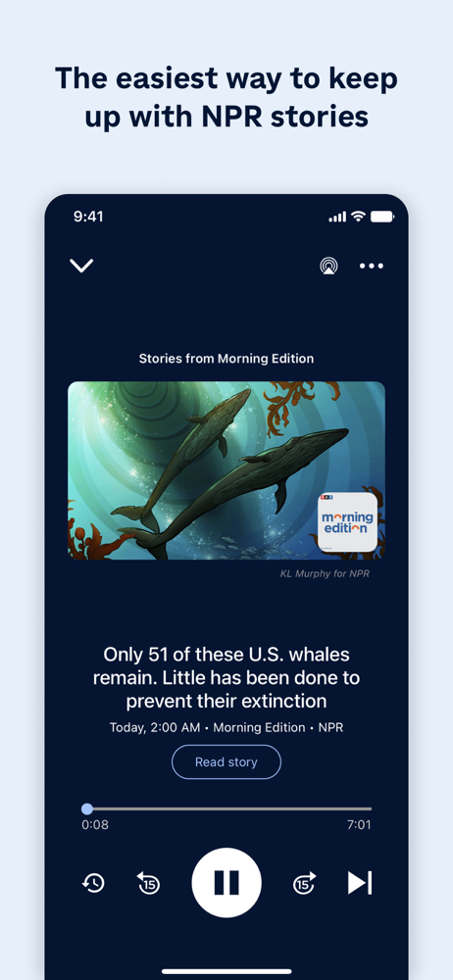The image size is (453, 980).
Task: Open the playback history clock icon
Action: 93,883
